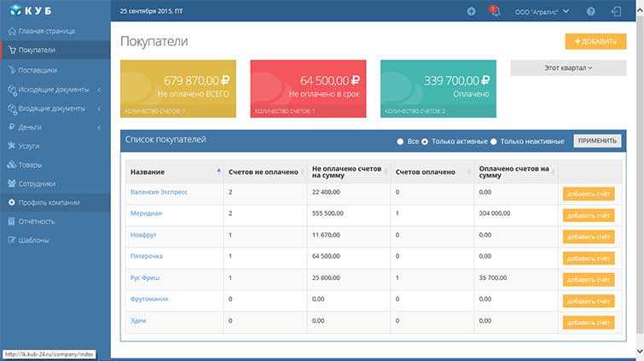Open Услуги via its sidebar icon
The image size is (644, 361).
[11, 146]
